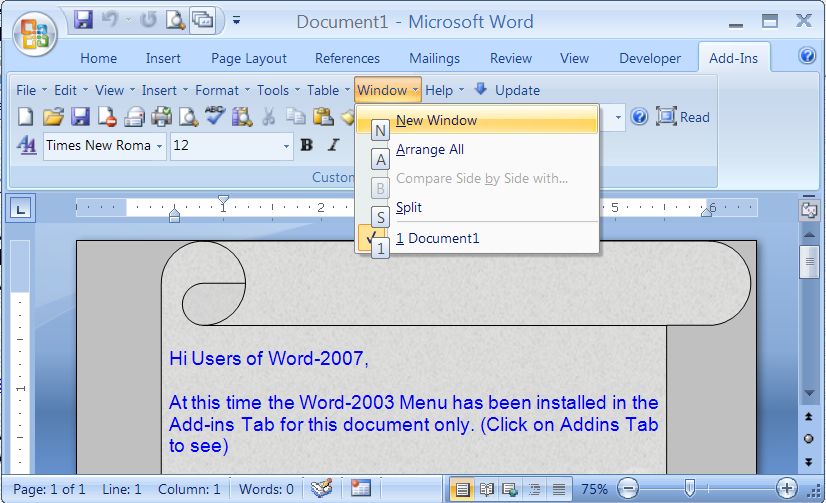826x503 pixels.
Task: Switch to Outline view in status bar
Action: 535,489
